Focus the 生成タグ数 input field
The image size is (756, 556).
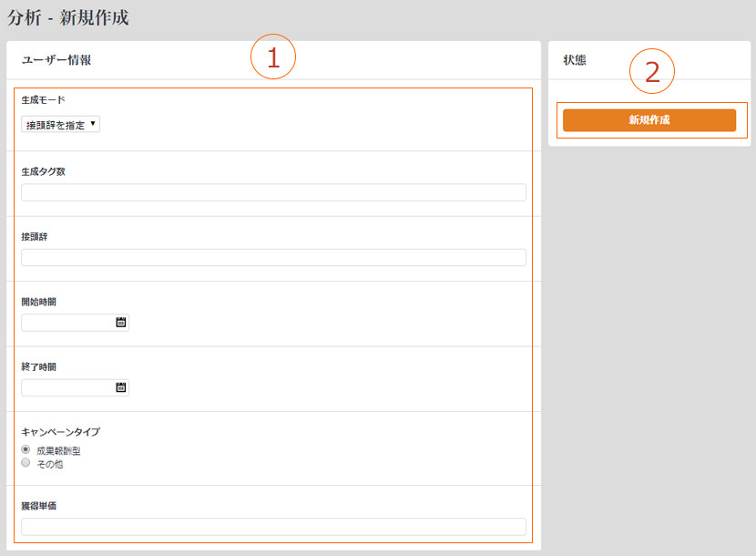(x=273, y=192)
